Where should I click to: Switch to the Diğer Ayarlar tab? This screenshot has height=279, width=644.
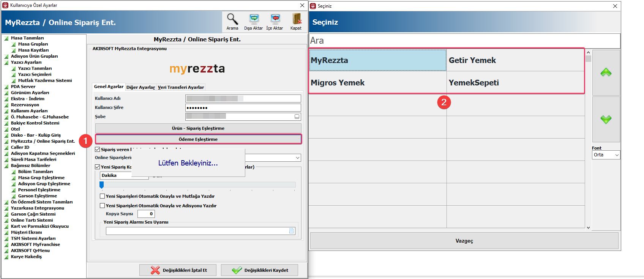pos(140,87)
